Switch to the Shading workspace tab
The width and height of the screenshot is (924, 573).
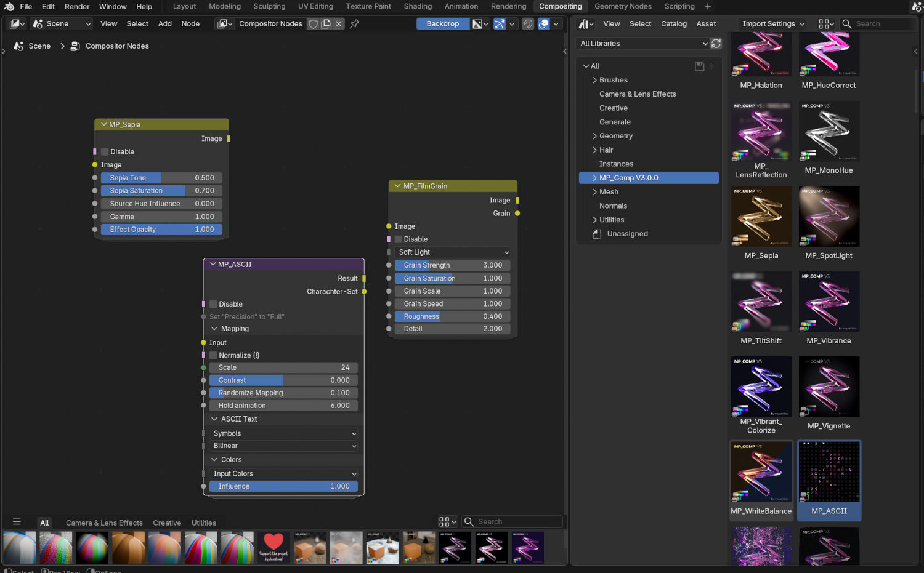[x=418, y=6]
